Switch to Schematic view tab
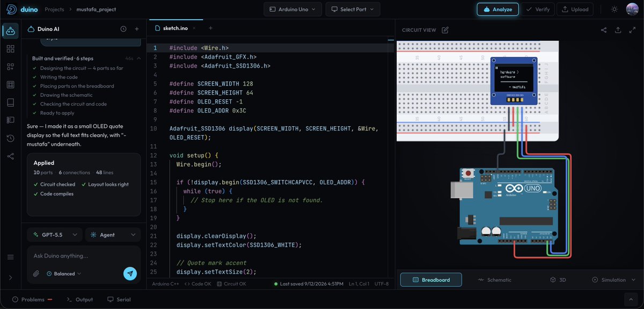Viewport: 644px width, 309px height. (x=495, y=280)
